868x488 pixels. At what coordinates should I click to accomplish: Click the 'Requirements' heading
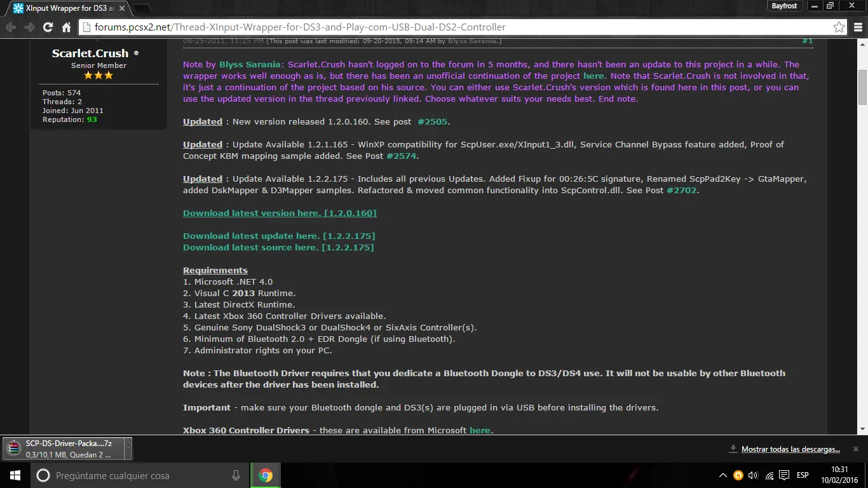click(x=215, y=270)
